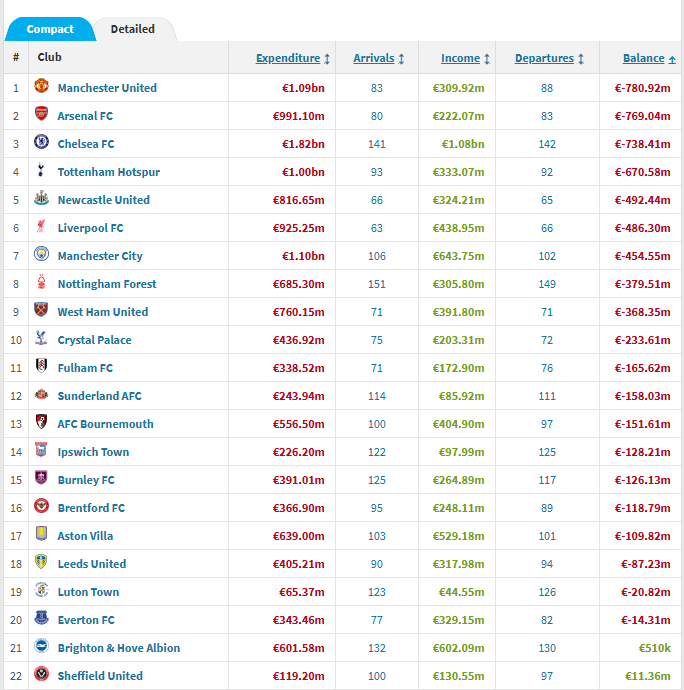The width and height of the screenshot is (684, 690).
Task: Click Aston Villa's income €529.18m
Action: (x=458, y=536)
